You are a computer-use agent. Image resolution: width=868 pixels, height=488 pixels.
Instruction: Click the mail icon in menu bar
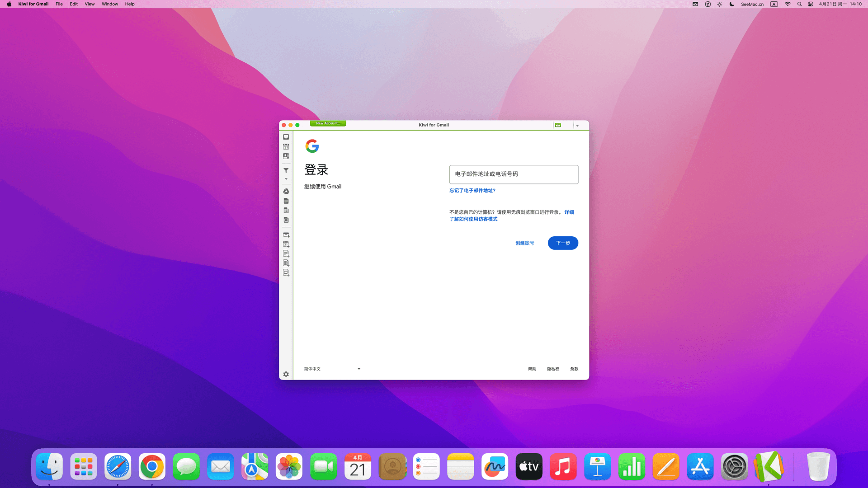tap(695, 4)
